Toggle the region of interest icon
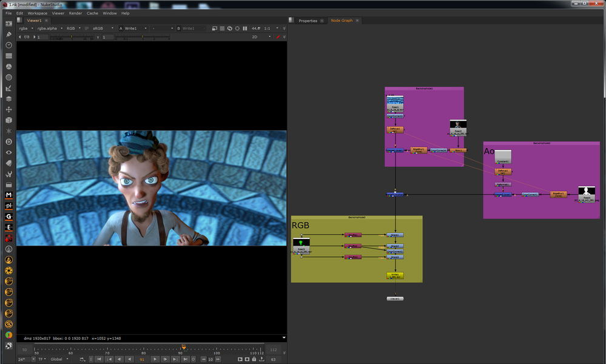 click(x=237, y=28)
